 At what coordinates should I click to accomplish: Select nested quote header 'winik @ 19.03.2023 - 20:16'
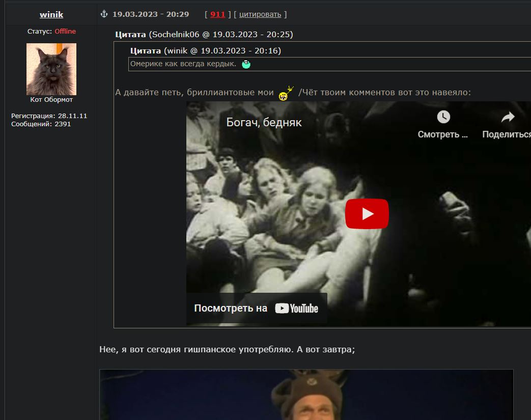(222, 51)
